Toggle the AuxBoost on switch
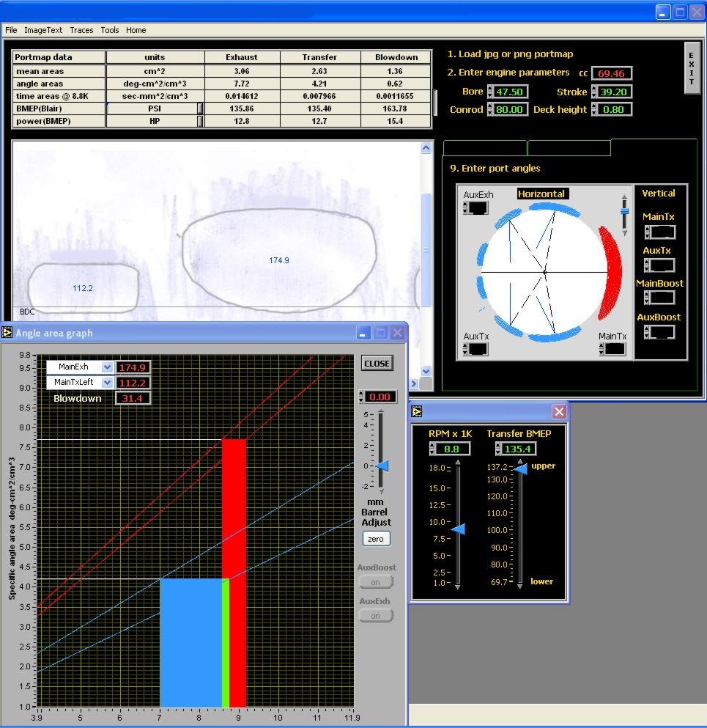This screenshot has width=707, height=728. pyautogui.click(x=376, y=582)
